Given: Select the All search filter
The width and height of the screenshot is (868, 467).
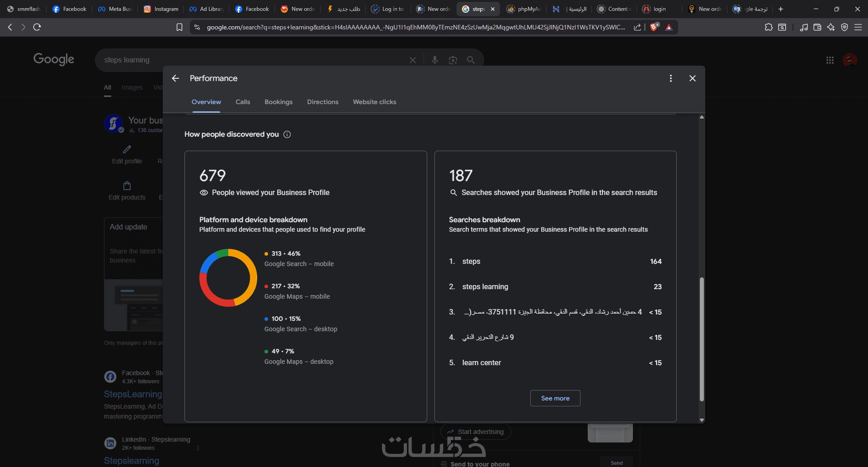Looking at the screenshot, I should coord(108,87).
